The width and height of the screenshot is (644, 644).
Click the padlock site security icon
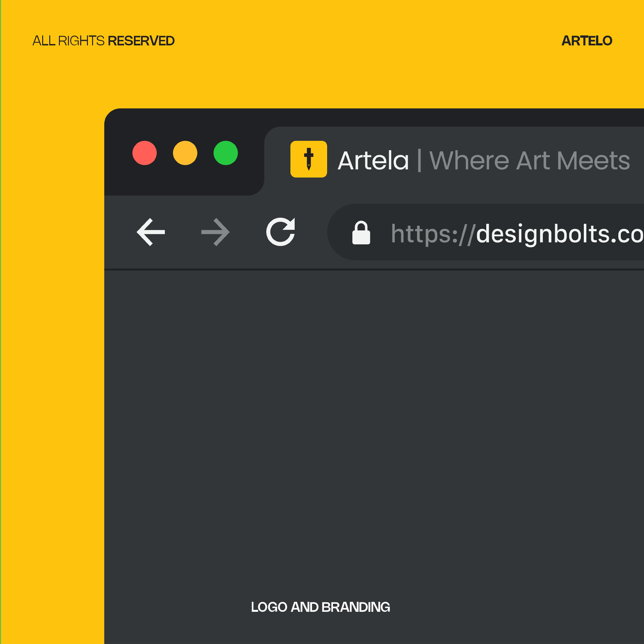361,233
